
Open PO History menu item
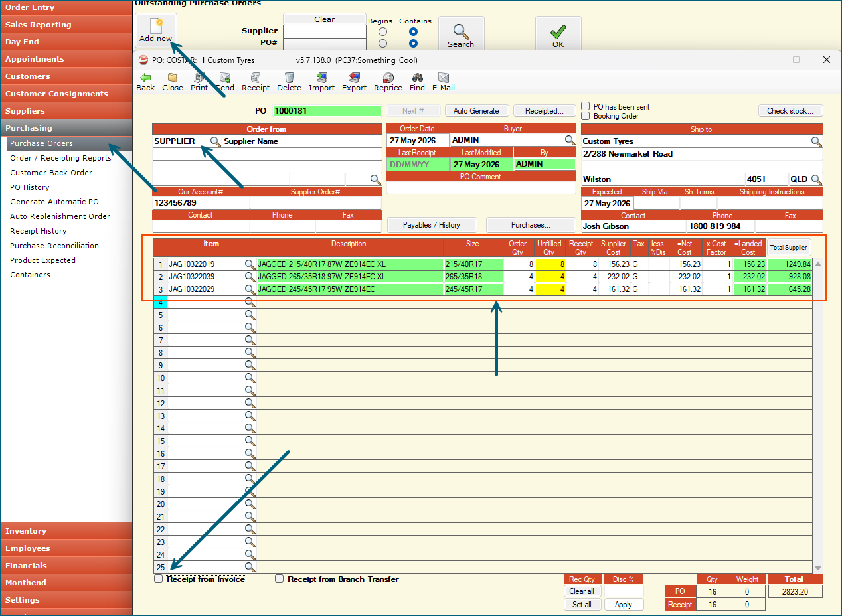(x=30, y=187)
